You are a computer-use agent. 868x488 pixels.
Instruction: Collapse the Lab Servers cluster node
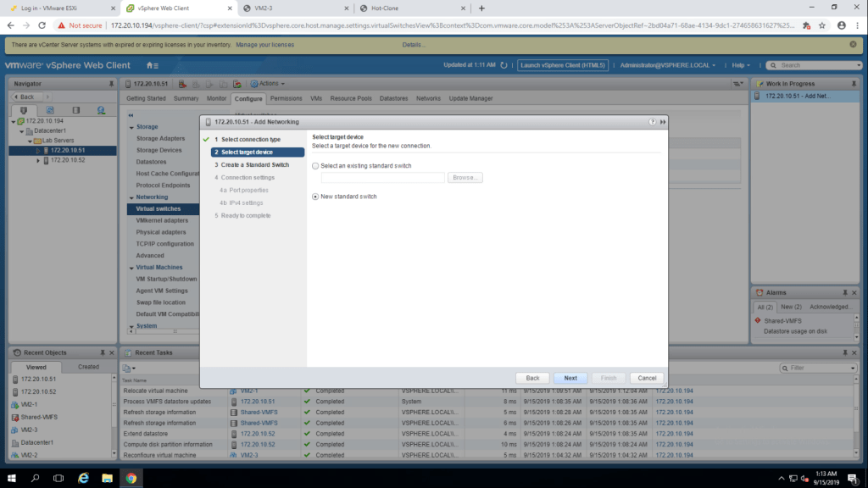coord(29,141)
